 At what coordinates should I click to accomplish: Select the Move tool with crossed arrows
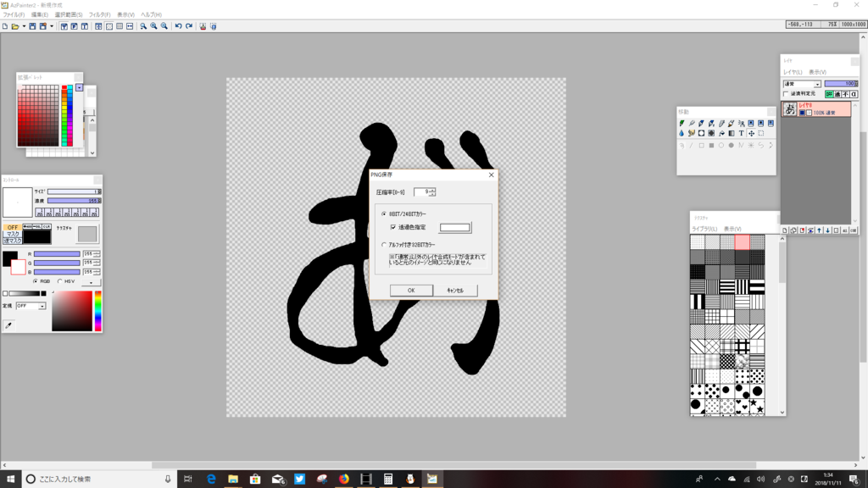coord(751,133)
